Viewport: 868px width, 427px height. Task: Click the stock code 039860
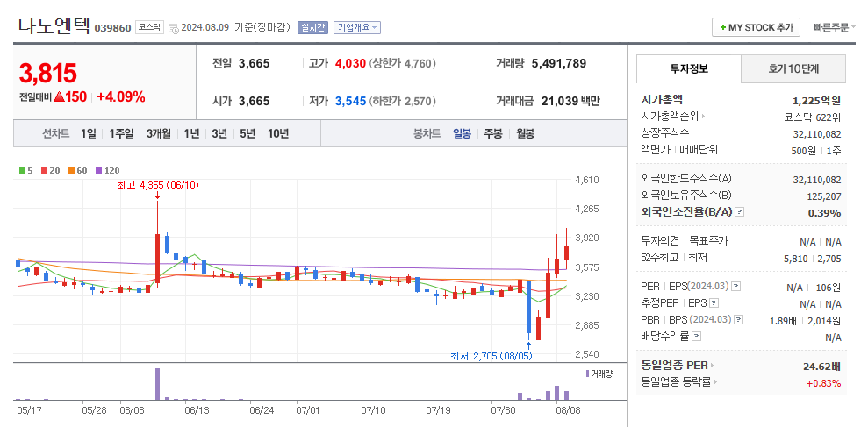113,28
